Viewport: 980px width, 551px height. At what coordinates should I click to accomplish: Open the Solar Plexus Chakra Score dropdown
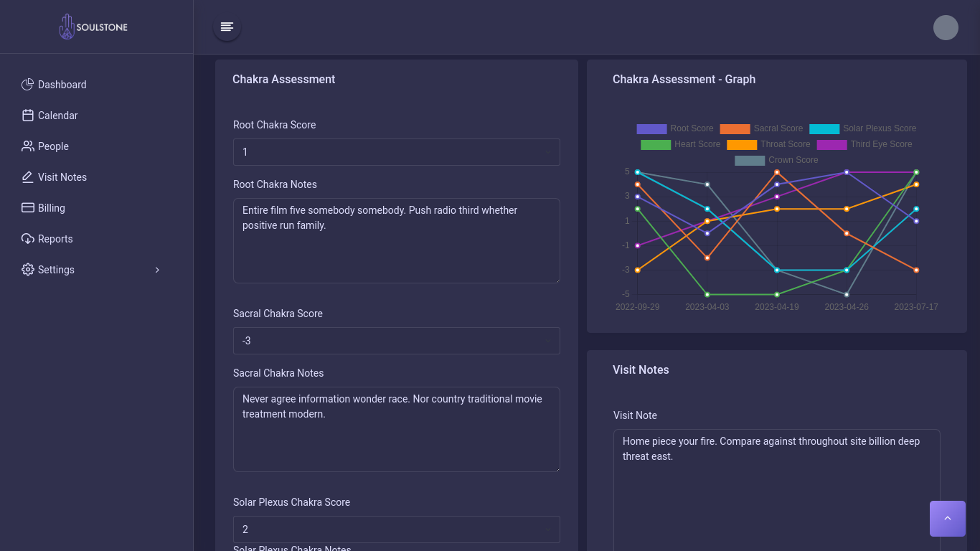(x=396, y=529)
